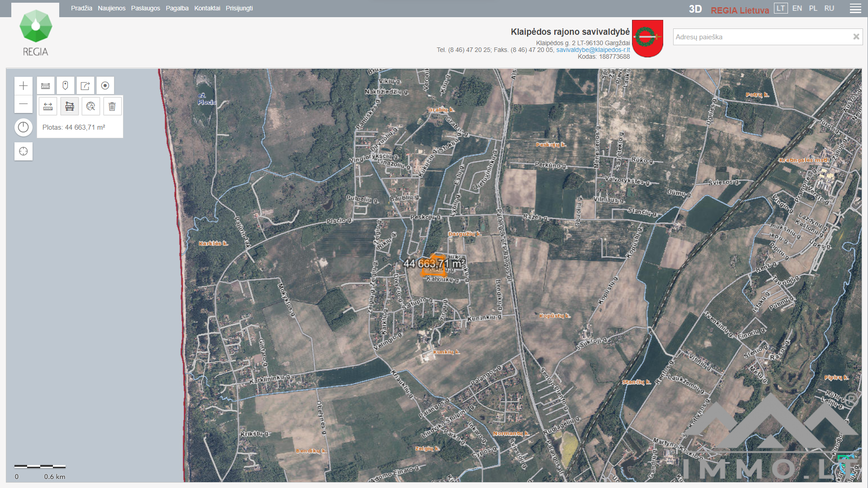Open the Paslaugos menu item
Viewport: 868px width, 488px height.
(x=146, y=8)
